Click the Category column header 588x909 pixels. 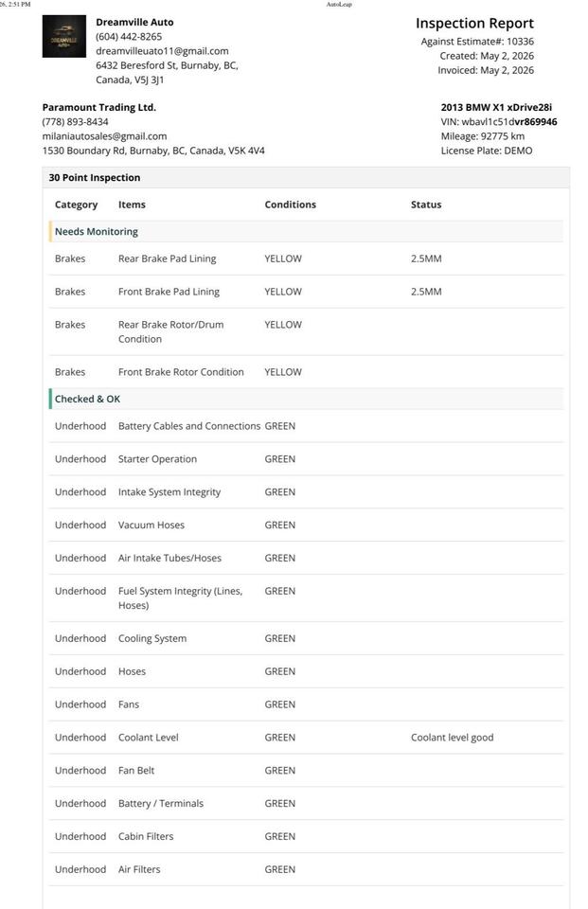click(76, 205)
